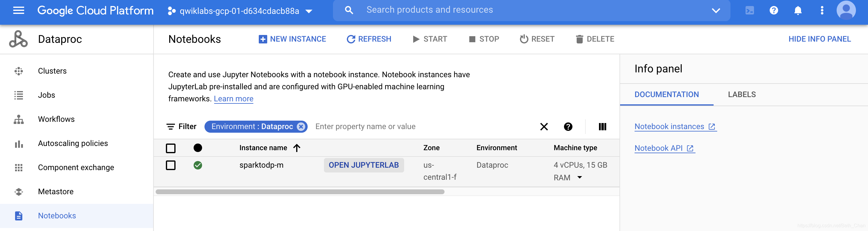Switch to the LABELS tab
Viewport: 868px width, 231px height.
(742, 95)
